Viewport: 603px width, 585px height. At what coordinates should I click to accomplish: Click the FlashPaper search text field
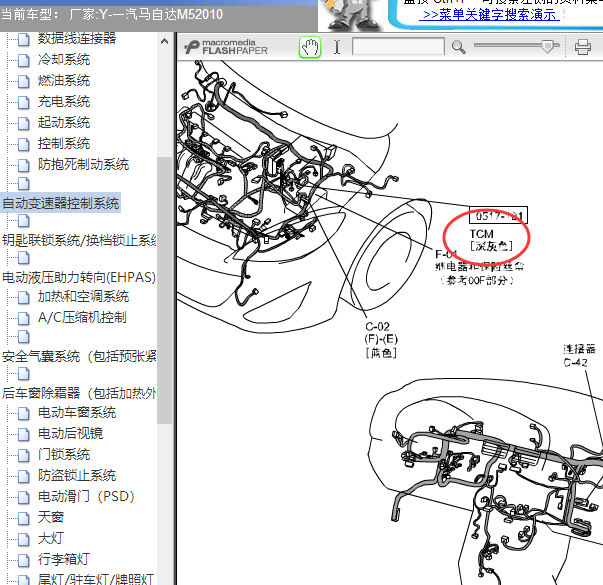(x=398, y=47)
